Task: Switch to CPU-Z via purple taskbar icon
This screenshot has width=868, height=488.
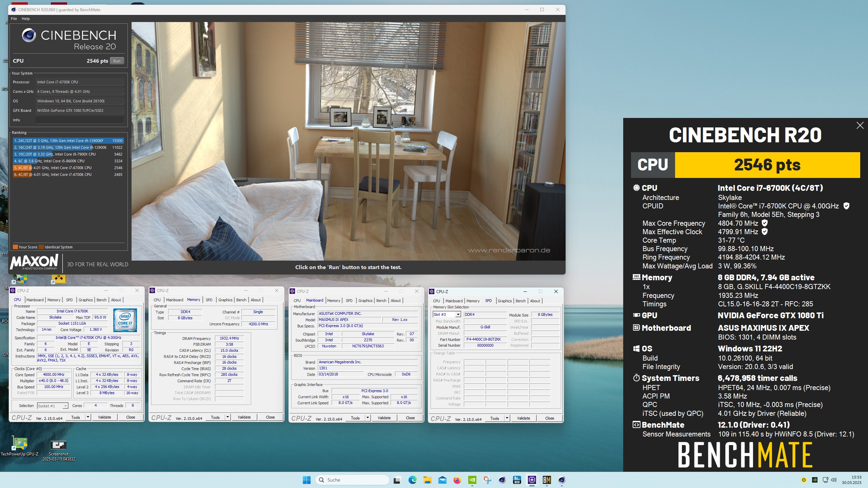Action: point(532,480)
